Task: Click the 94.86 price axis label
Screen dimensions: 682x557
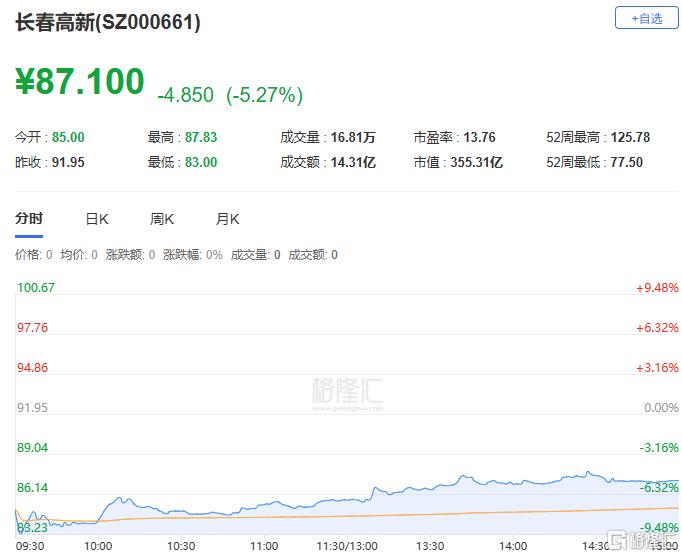Action: (x=32, y=367)
